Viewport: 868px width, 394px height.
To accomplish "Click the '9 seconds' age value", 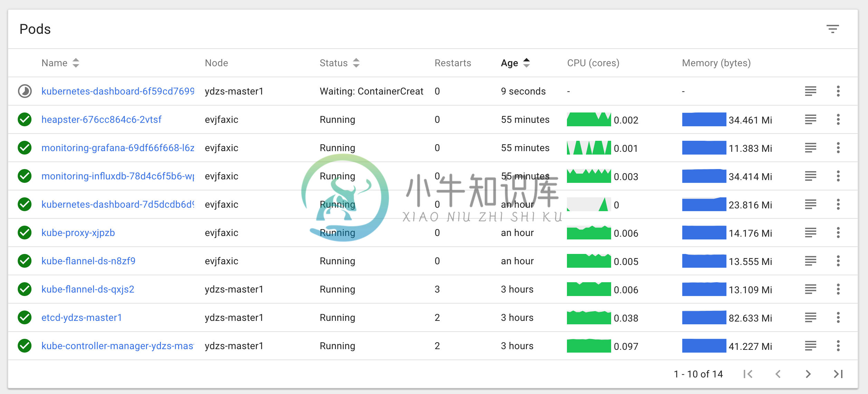I will [523, 91].
